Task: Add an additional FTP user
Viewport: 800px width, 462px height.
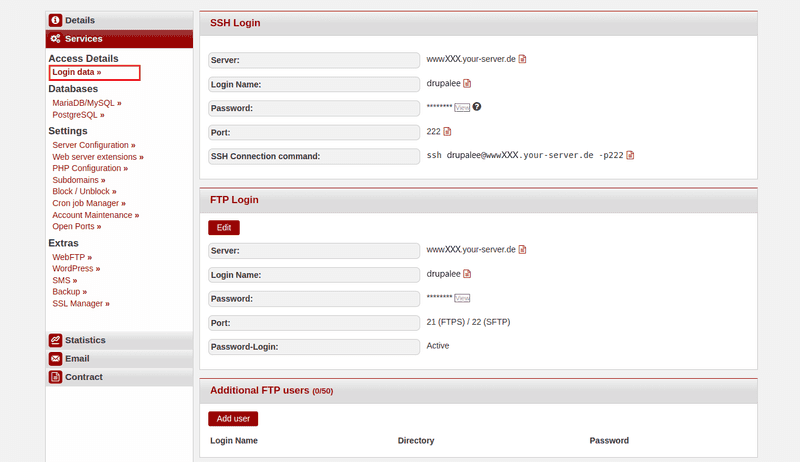Action: 233,419
